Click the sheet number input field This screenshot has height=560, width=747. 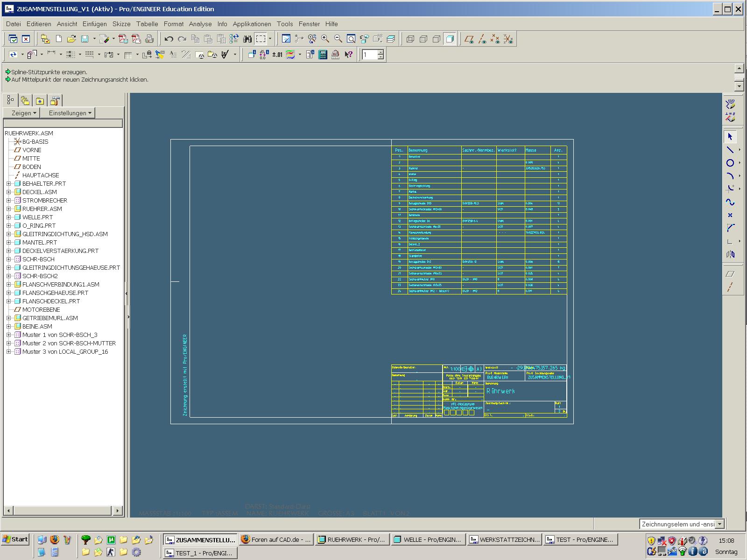(x=369, y=55)
